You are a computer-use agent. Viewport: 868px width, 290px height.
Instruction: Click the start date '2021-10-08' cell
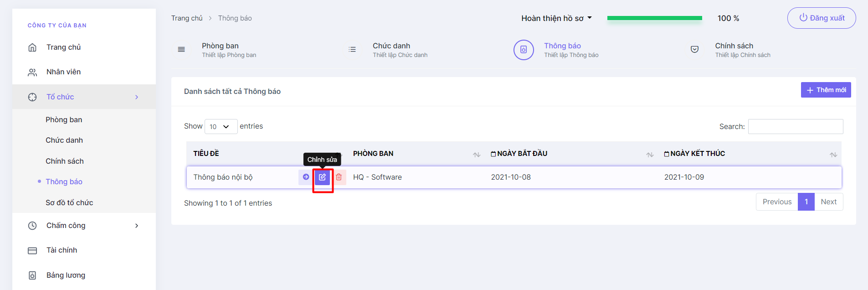[511, 177]
